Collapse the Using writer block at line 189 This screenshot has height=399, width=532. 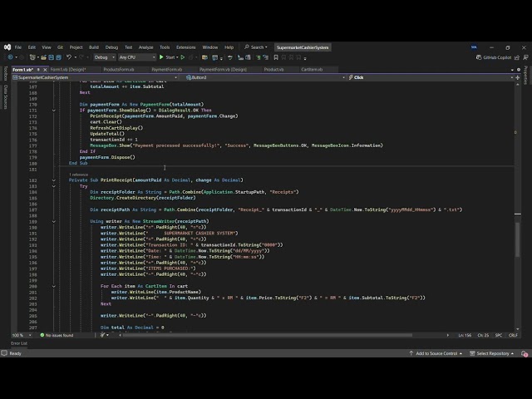click(53, 221)
